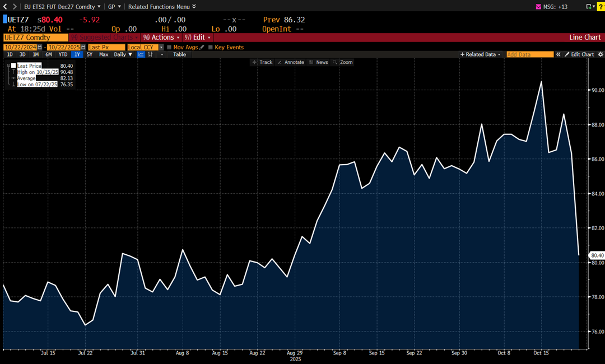This screenshot has height=364, width=605.
Task: Click the Mov Avgs pencil edit icon
Action: 202,48
